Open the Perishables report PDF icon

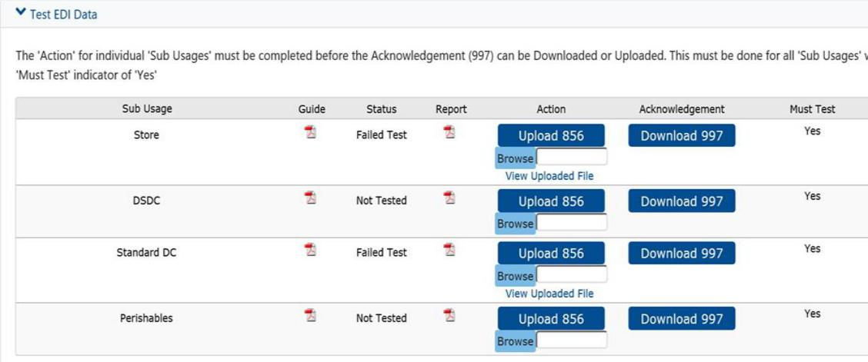(449, 316)
